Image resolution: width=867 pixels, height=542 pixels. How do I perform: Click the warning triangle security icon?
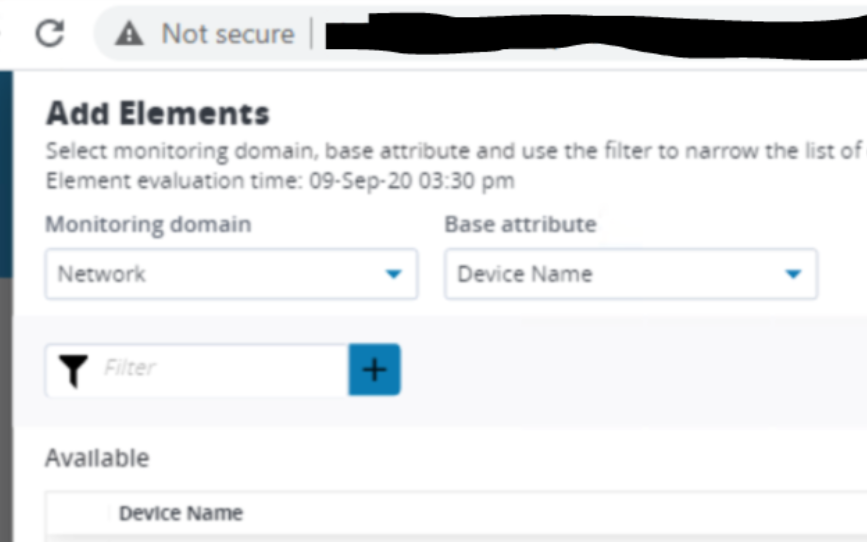(129, 34)
